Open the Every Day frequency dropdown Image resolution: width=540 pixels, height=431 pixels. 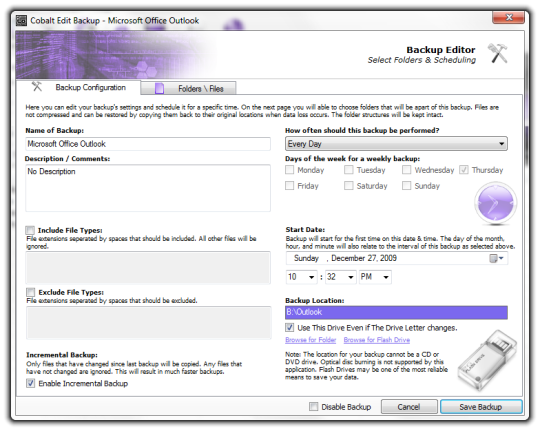coord(396,144)
